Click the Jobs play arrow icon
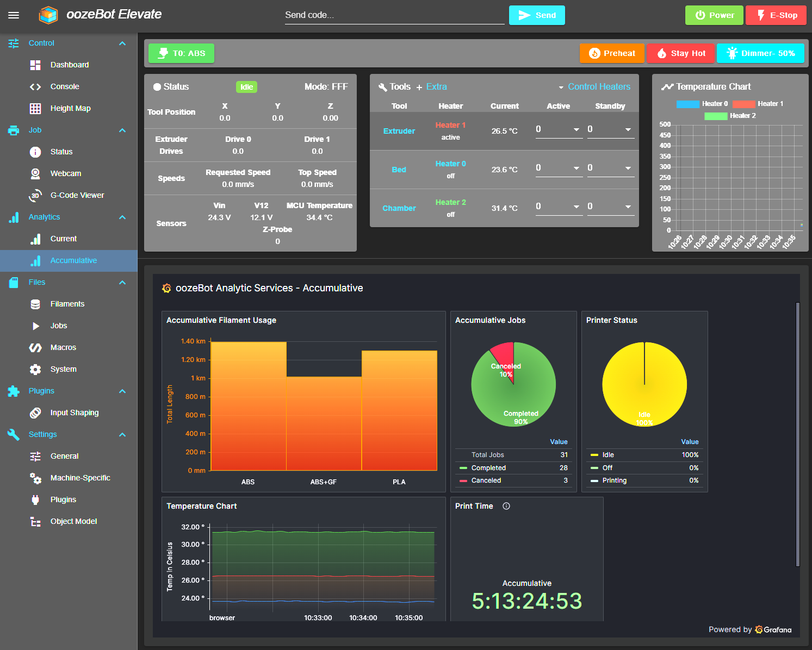The width and height of the screenshot is (812, 650). (x=35, y=326)
